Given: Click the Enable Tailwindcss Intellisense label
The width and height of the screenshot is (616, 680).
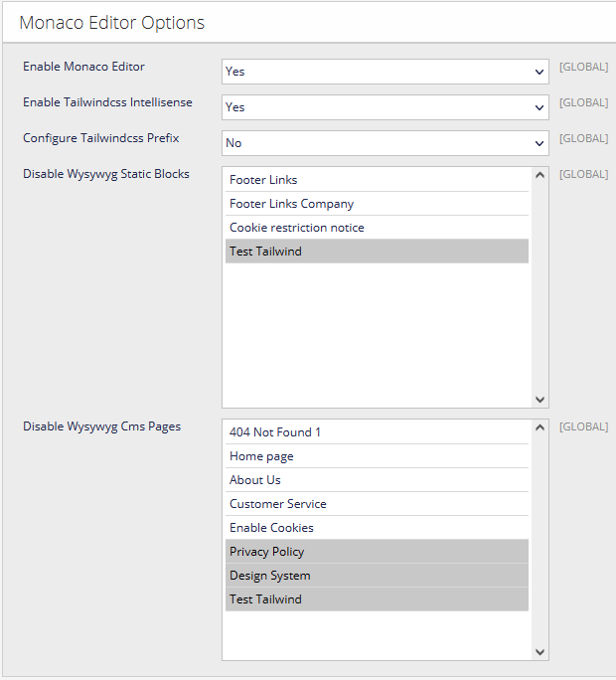Looking at the screenshot, I should click(107, 102).
